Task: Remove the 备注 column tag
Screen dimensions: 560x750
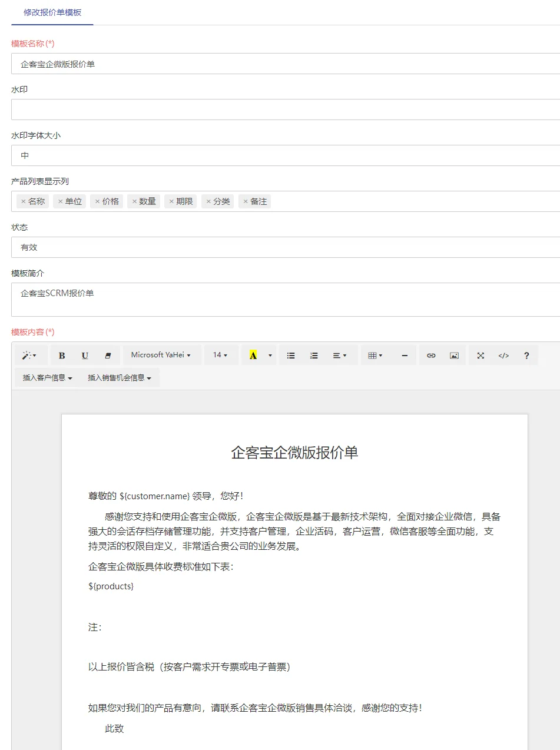Action: (x=246, y=201)
